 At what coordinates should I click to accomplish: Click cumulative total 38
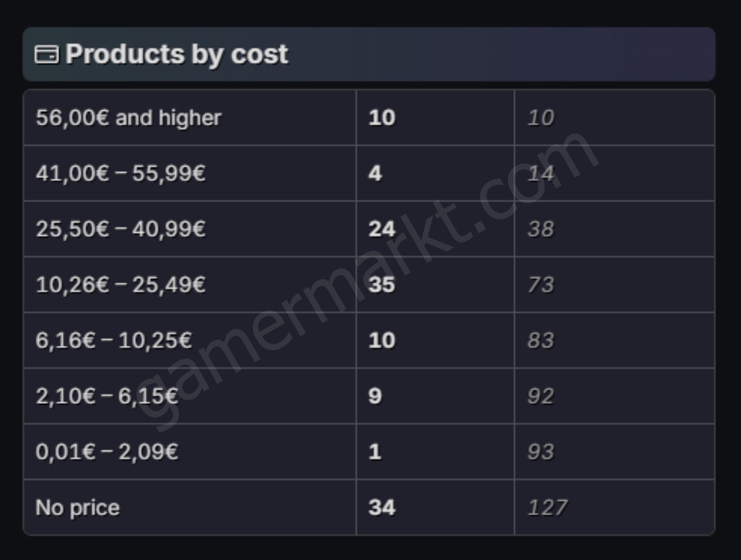point(541,229)
